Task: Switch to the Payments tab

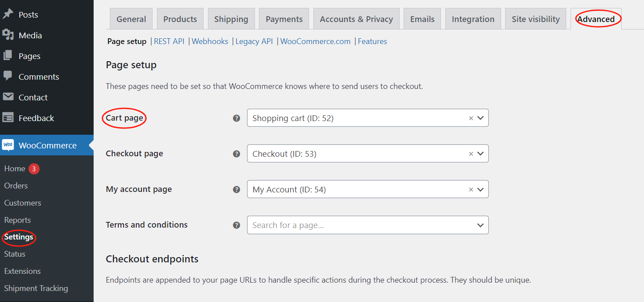Action: pos(284,18)
